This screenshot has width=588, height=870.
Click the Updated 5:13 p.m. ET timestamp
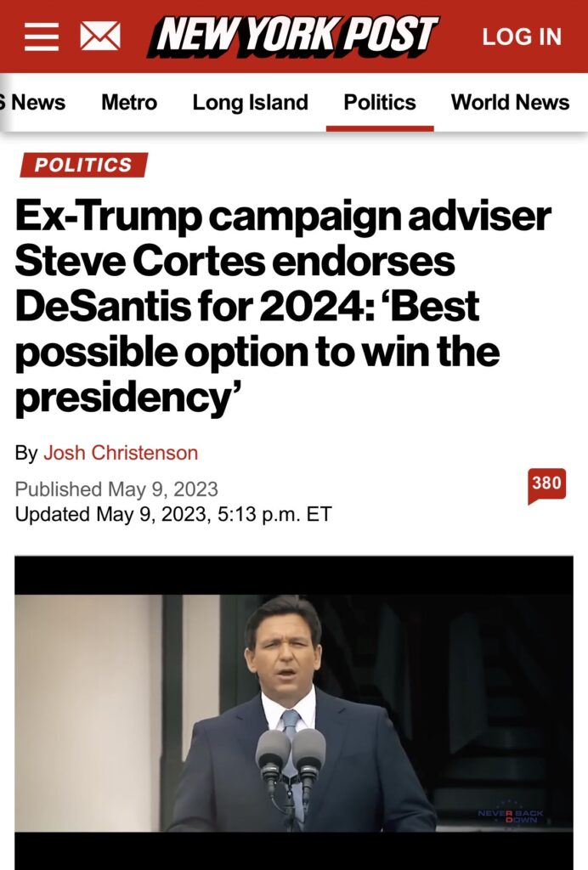[x=173, y=514]
